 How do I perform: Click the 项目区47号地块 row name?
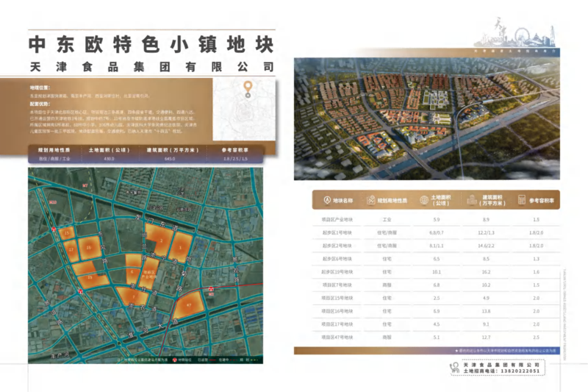[x=337, y=338]
